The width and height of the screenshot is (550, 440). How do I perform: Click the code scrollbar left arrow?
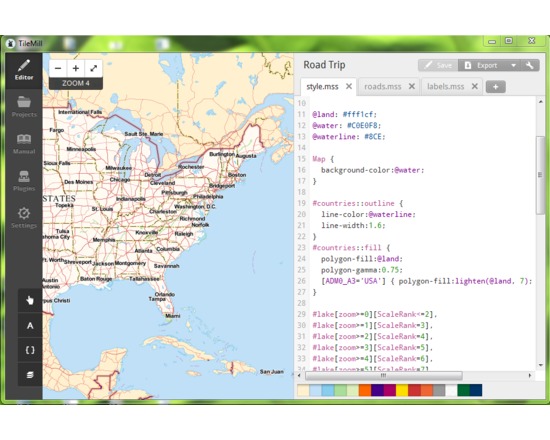(299, 375)
